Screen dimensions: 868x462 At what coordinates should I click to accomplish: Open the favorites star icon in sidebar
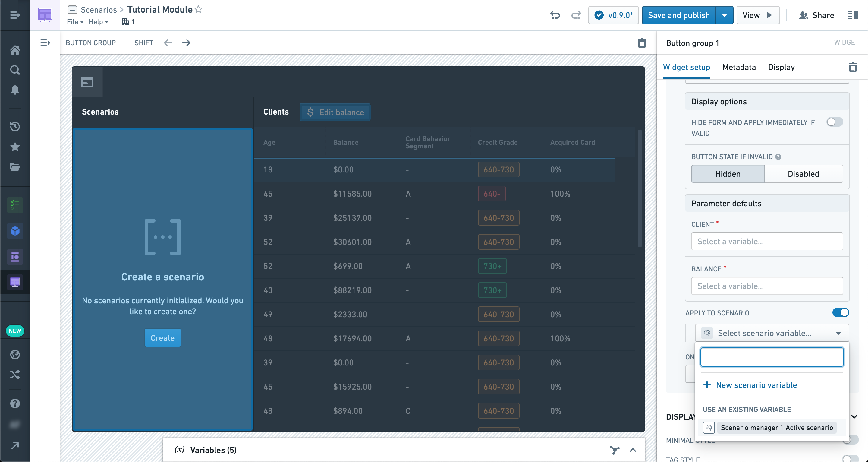15,147
